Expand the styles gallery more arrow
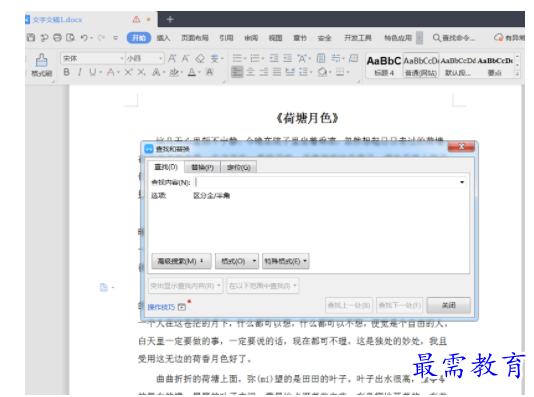The image size is (534, 397). [518, 73]
